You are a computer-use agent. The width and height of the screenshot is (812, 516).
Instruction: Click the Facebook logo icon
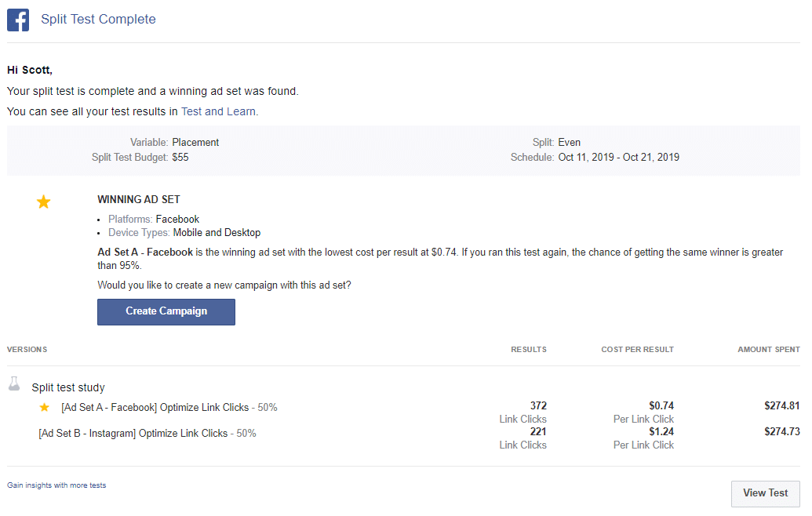pyautogui.click(x=18, y=20)
